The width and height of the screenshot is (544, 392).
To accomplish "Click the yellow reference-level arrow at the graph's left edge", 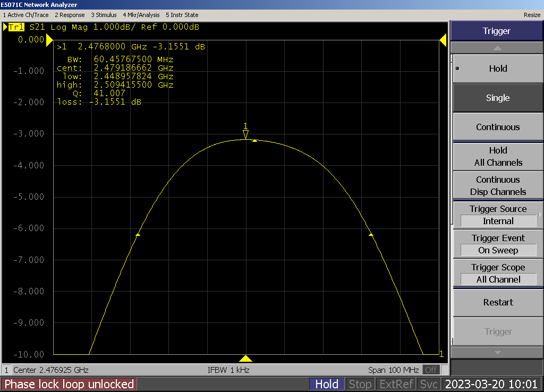I will click(49, 40).
